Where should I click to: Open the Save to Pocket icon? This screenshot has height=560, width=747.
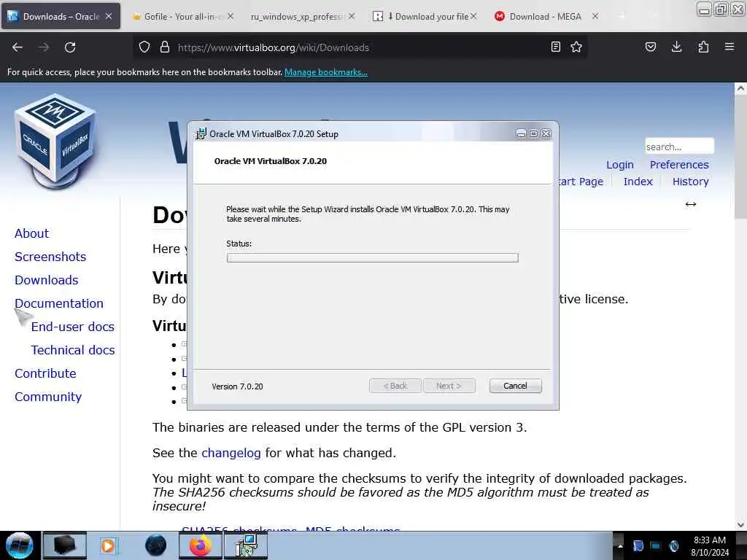(650, 47)
